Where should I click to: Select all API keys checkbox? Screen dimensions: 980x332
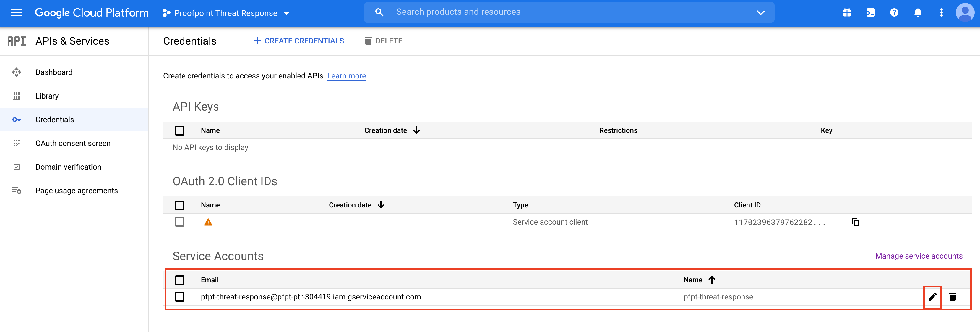(x=180, y=130)
